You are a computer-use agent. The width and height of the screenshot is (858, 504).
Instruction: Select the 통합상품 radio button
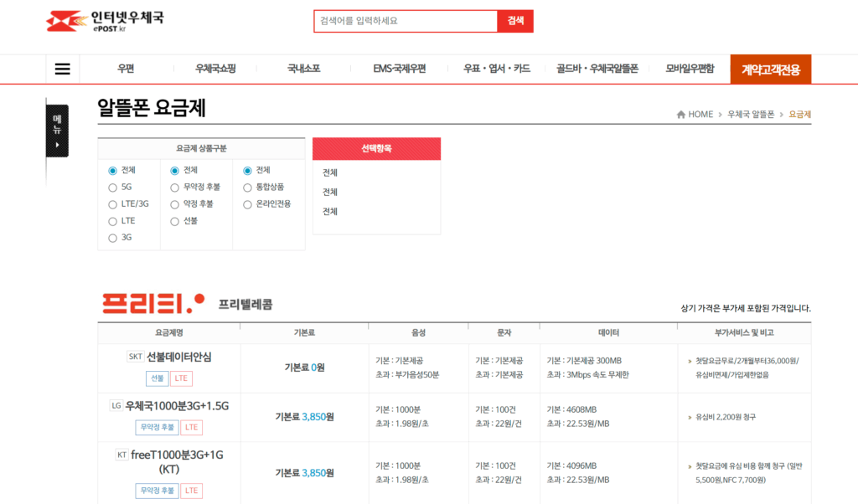[x=247, y=188]
